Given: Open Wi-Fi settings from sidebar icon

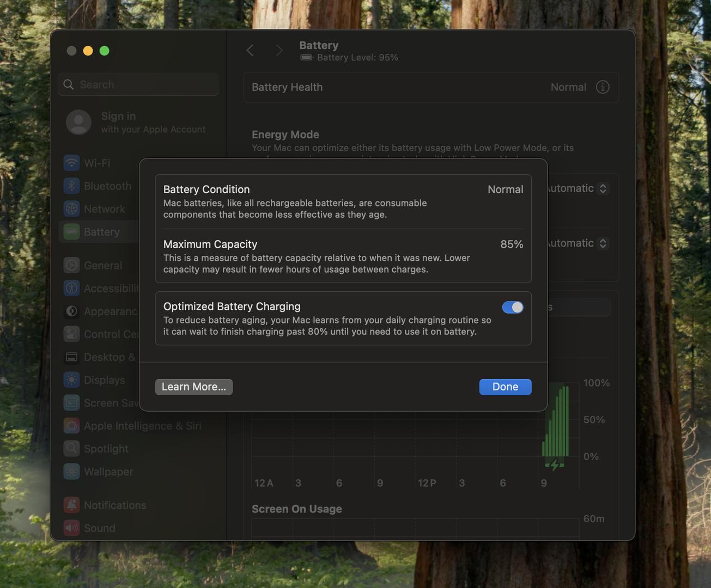Looking at the screenshot, I should point(71,163).
